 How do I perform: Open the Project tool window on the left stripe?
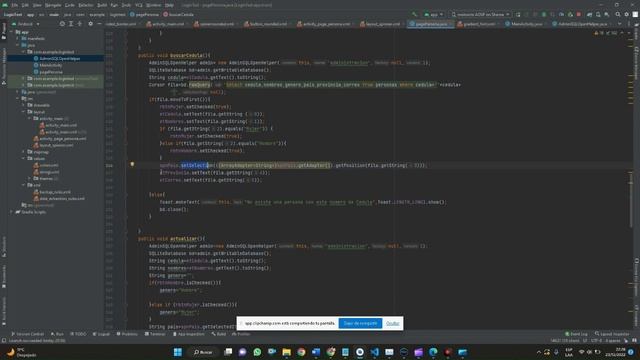point(4,31)
